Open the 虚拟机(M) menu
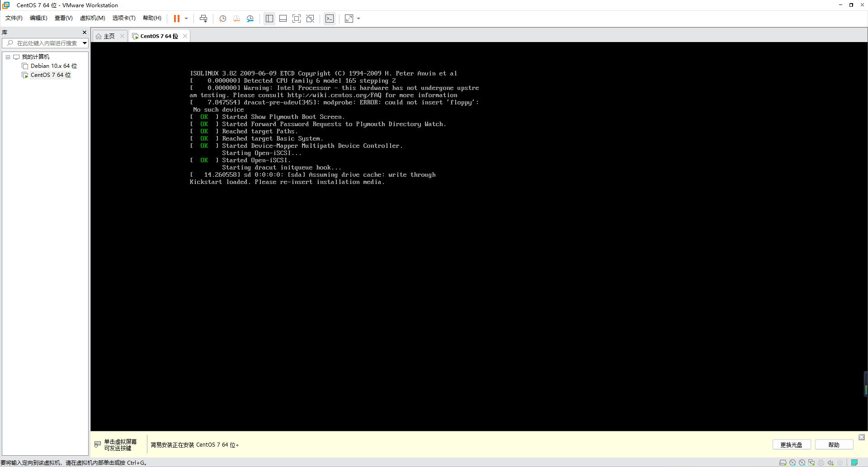Image resolution: width=868 pixels, height=467 pixels. (x=92, y=18)
